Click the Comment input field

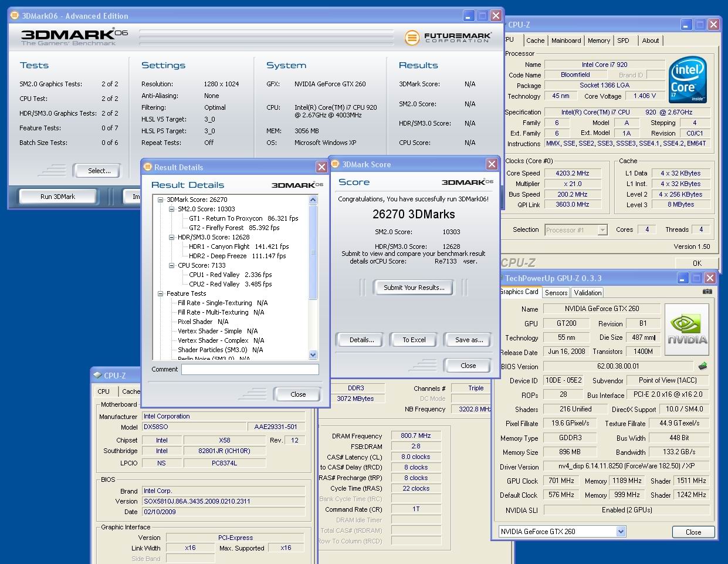click(x=250, y=370)
